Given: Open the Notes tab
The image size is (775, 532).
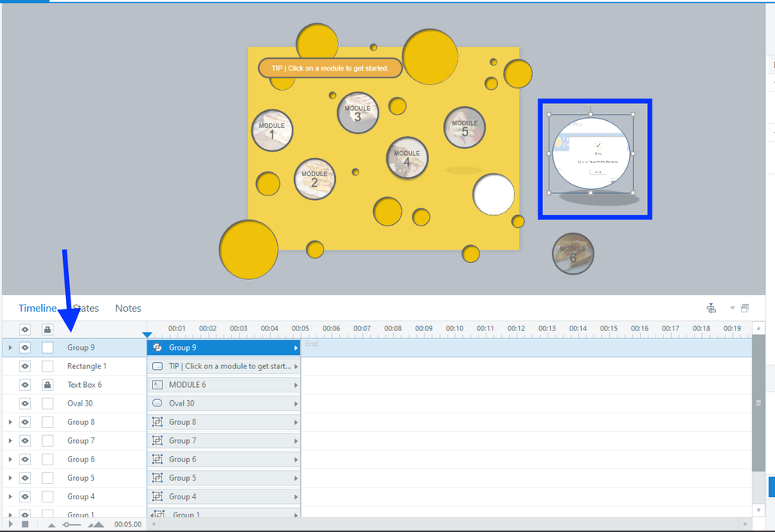Looking at the screenshot, I should click(x=128, y=308).
